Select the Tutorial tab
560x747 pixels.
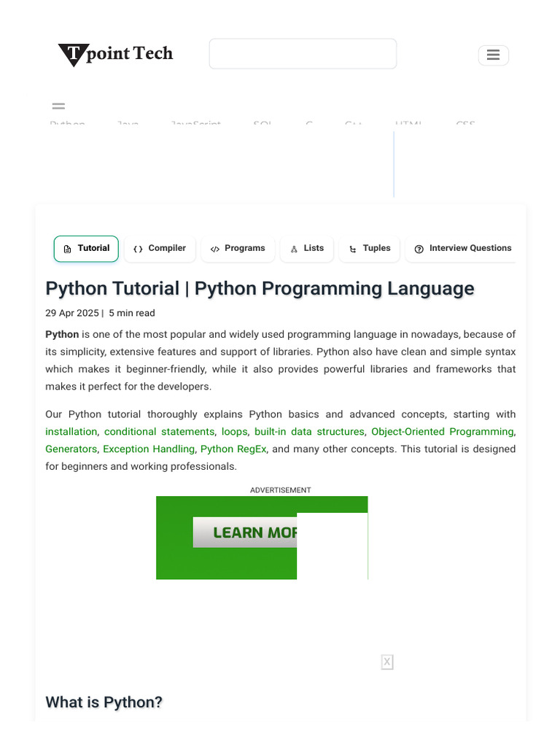pos(86,249)
